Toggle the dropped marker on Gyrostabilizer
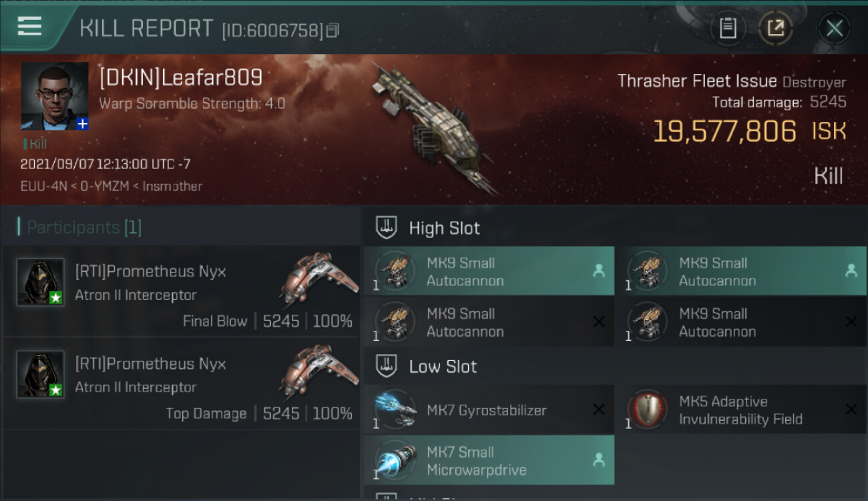868x501 pixels. (x=599, y=409)
